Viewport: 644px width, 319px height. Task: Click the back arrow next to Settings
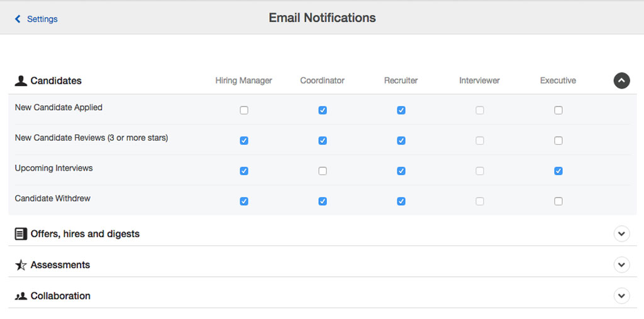click(18, 19)
